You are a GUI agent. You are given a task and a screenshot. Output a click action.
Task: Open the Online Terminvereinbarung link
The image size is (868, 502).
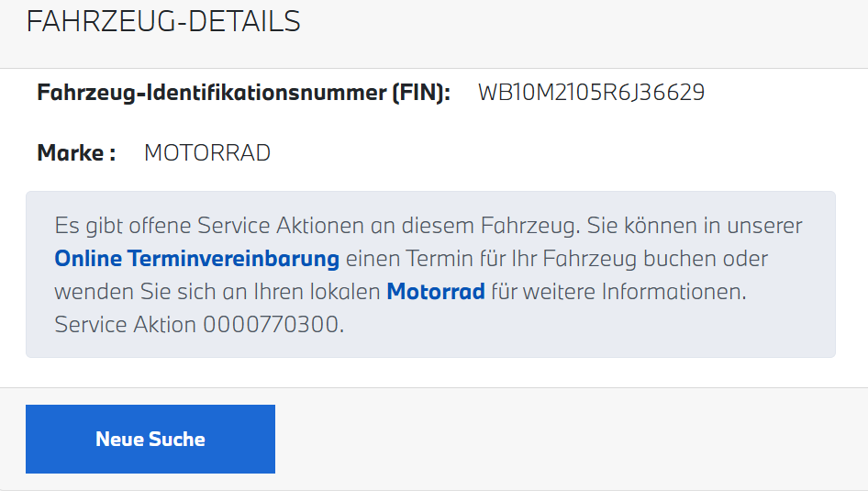(196, 259)
